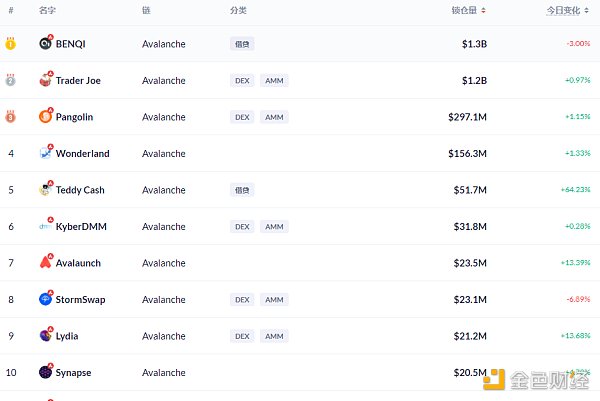This screenshot has width=600, height=401.
Task: Click the KyberDMM logo icon
Action: tap(45, 227)
